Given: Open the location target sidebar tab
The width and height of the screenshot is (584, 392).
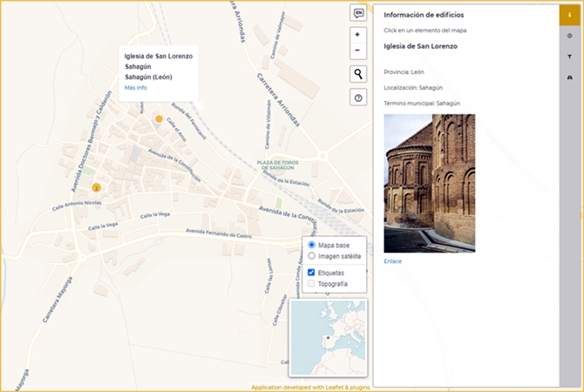Looking at the screenshot, I should click(570, 36).
